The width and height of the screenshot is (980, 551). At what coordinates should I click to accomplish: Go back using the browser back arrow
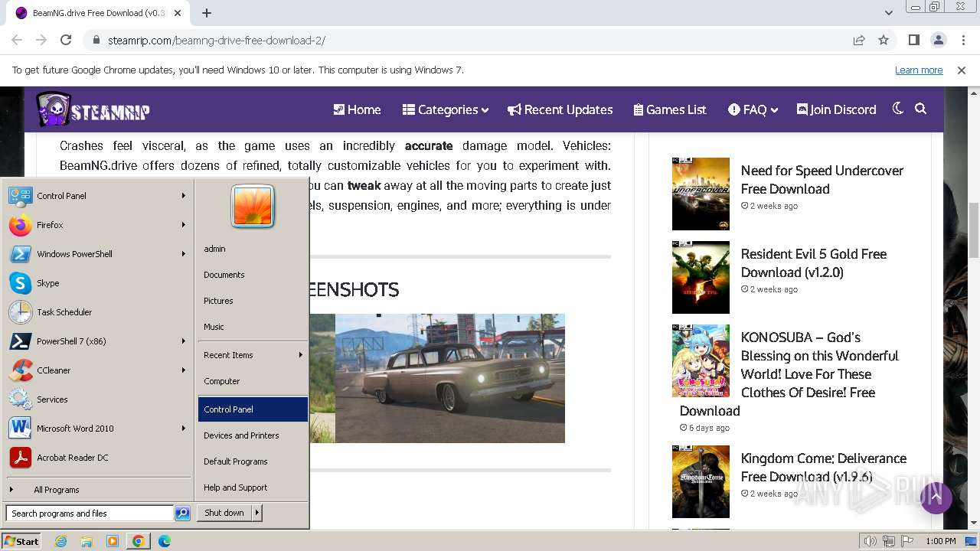(17, 40)
